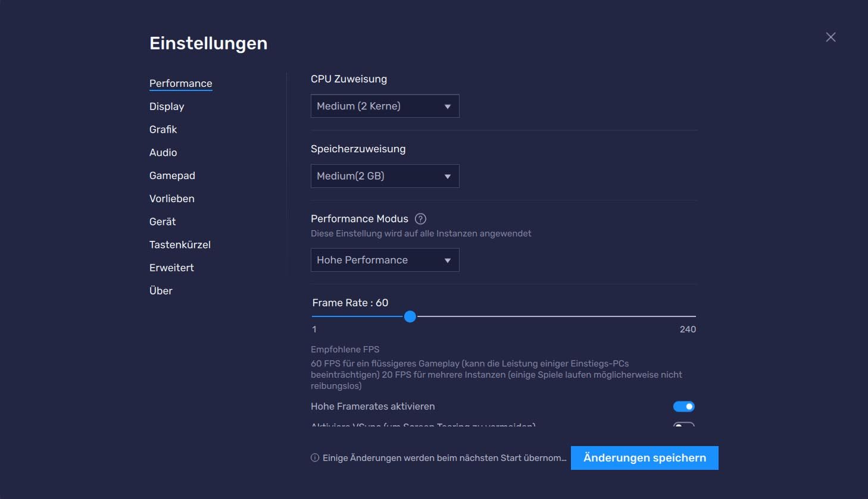Image resolution: width=868 pixels, height=499 pixels.
Task: Click the Performance Modus help question-mark icon
Action: [420, 219]
